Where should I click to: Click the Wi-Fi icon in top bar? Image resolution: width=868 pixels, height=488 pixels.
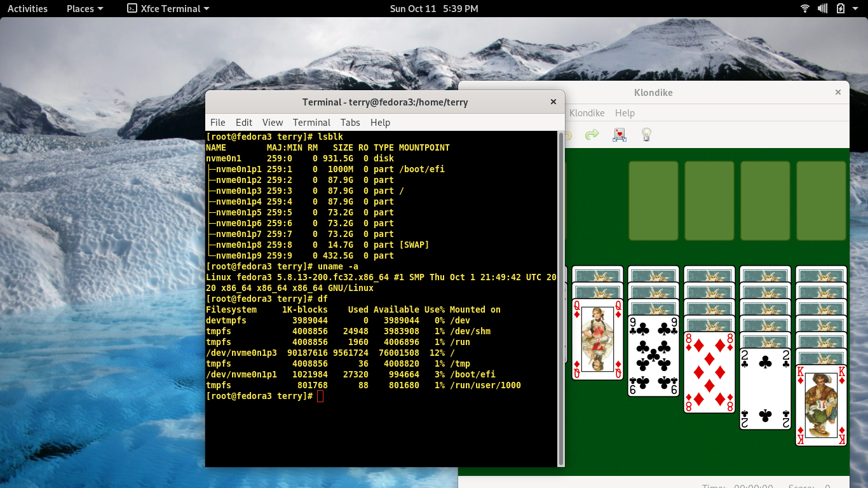805,8
